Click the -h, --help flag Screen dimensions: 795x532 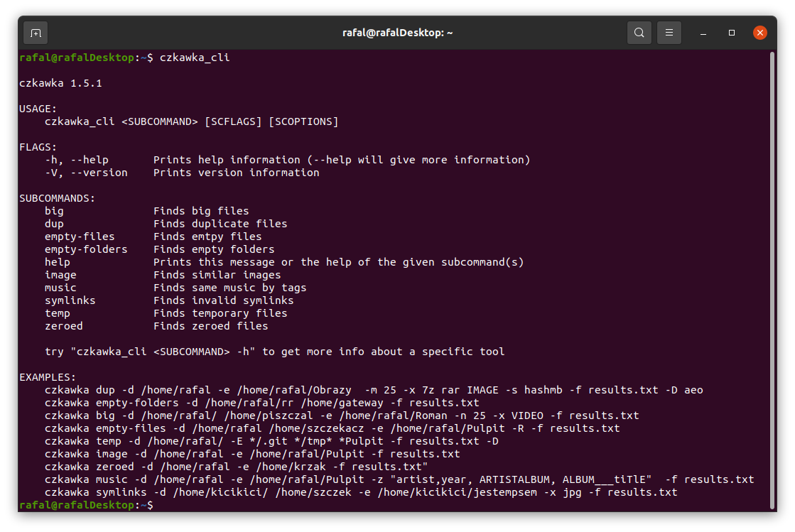point(77,160)
